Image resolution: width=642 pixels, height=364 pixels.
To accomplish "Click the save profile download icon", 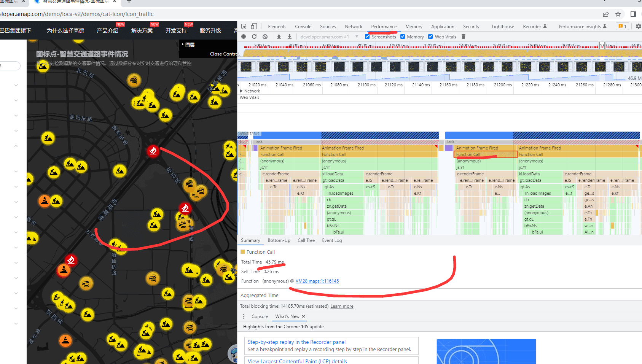I will [x=290, y=37].
